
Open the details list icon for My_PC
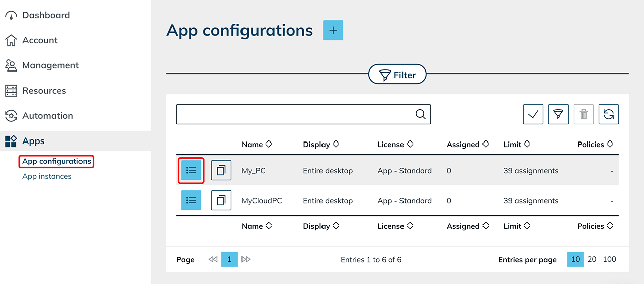191,171
